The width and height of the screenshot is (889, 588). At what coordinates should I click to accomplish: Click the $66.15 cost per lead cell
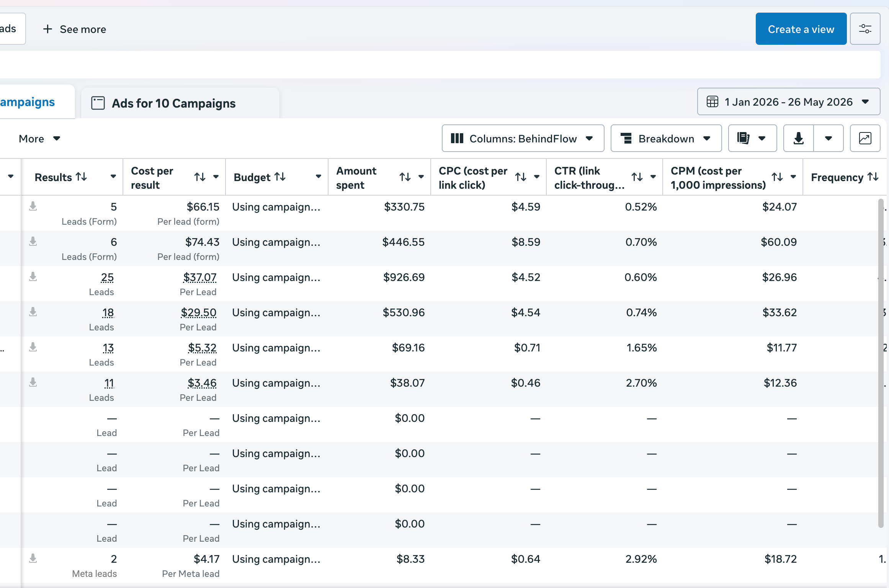pos(203,207)
